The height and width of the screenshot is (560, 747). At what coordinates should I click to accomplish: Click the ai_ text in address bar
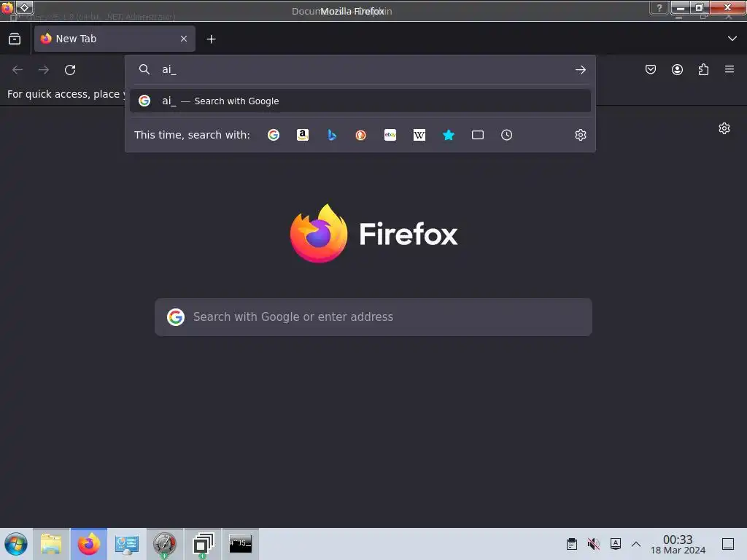point(169,69)
